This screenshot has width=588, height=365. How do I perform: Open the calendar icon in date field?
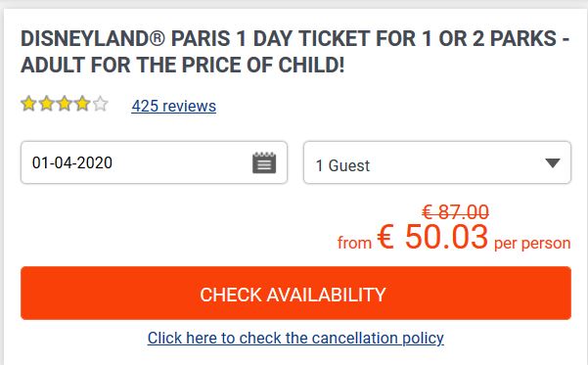(264, 162)
